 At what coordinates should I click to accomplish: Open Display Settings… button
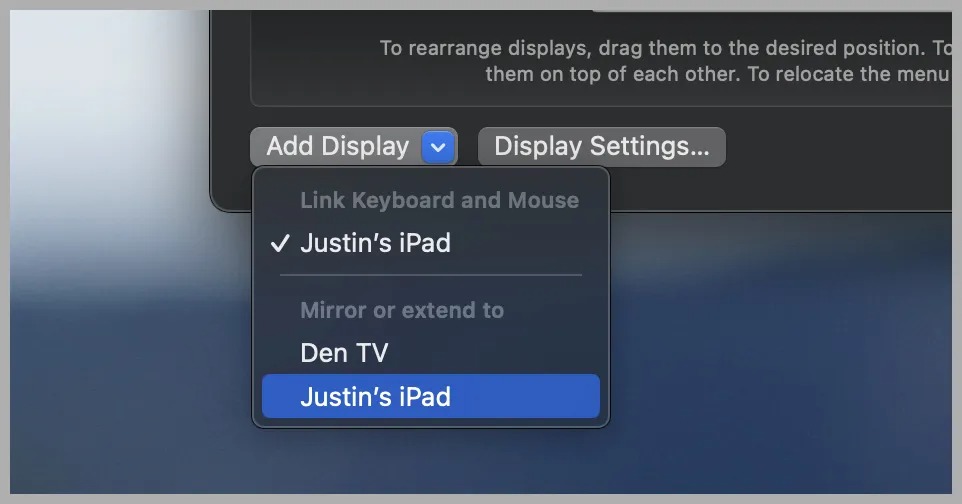click(x=601, y=147)
